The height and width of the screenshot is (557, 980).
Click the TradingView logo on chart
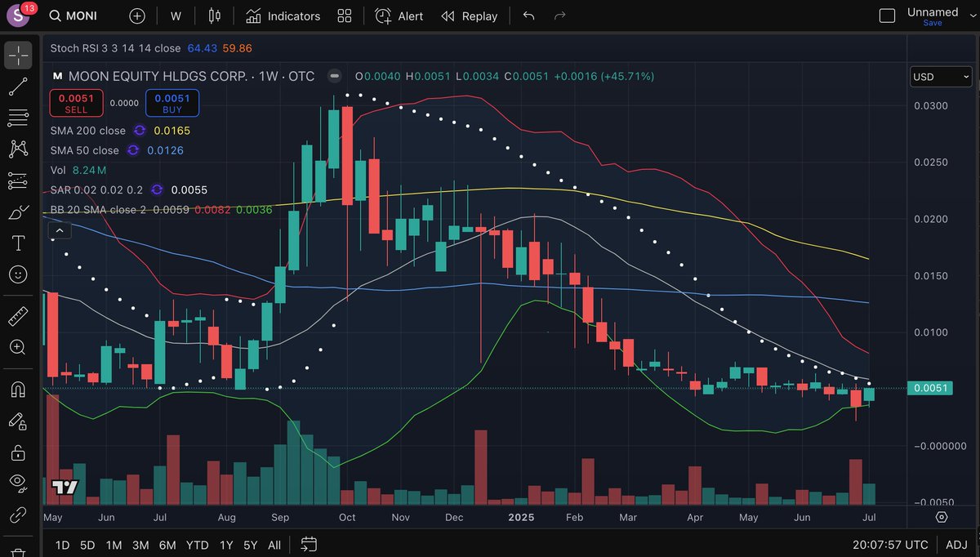click(65, 488)
